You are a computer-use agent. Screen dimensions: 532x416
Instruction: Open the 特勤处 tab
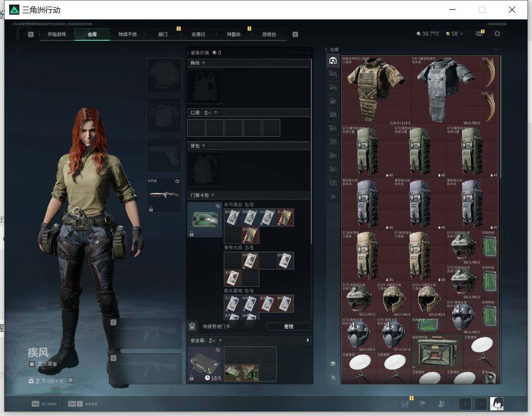pos(234,34)
